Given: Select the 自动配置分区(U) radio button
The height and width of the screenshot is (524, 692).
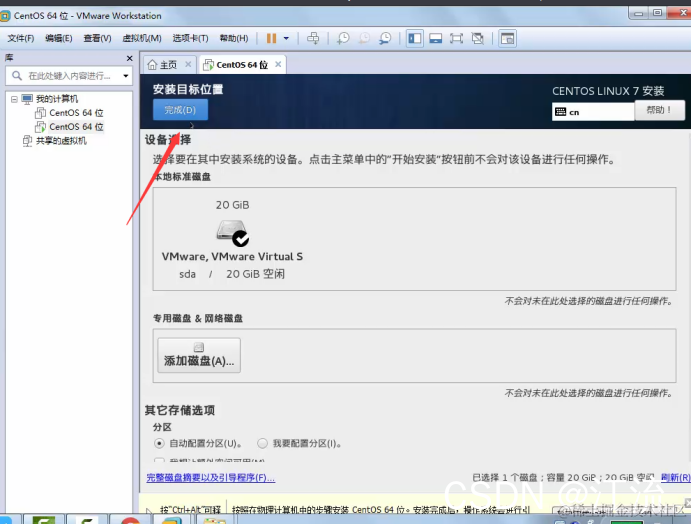Looking at the screenshot, I should click(x=159, y=443).
